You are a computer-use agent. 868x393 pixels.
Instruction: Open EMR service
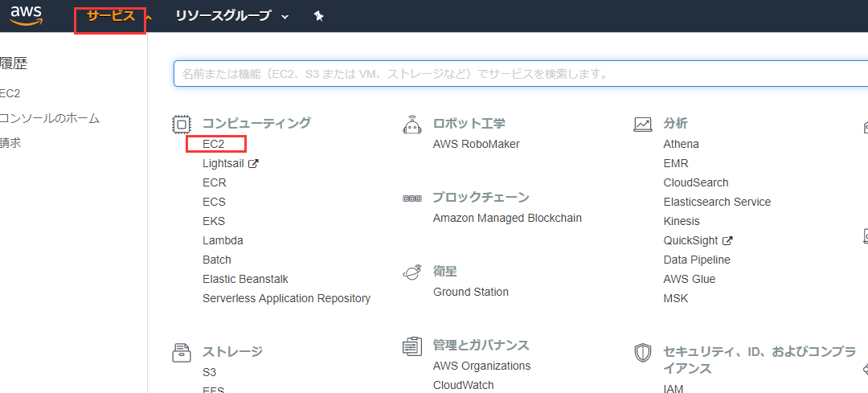(x=676, y=163)
